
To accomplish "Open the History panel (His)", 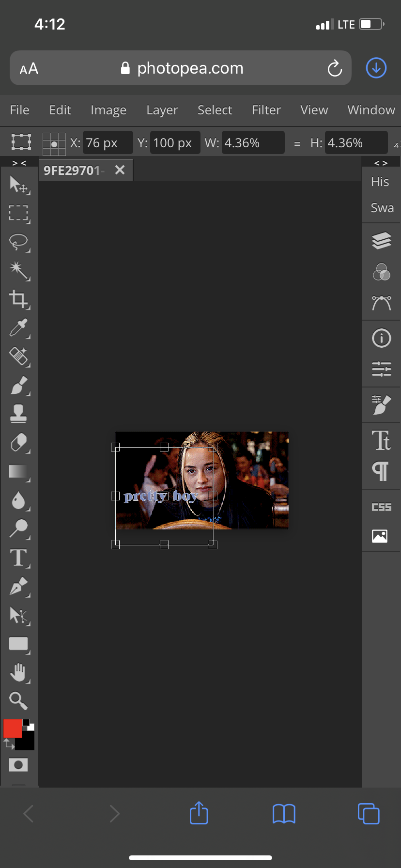I will [x=380, y=182].
